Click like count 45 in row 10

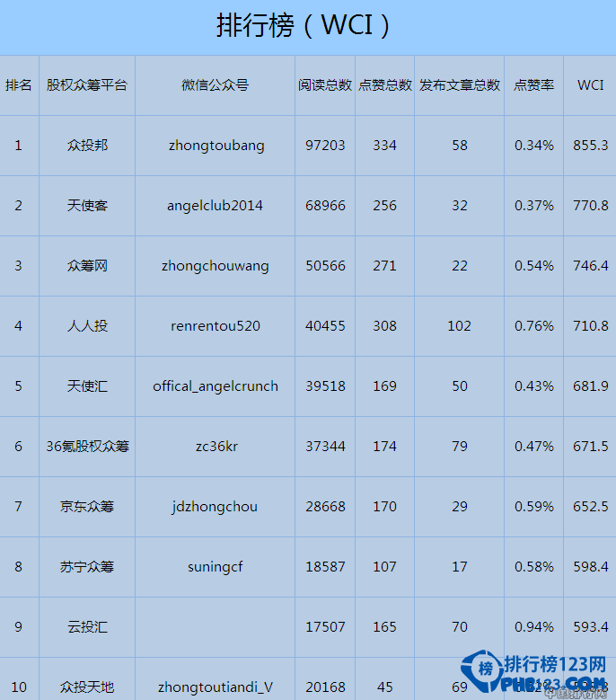[x=384, y=687]
